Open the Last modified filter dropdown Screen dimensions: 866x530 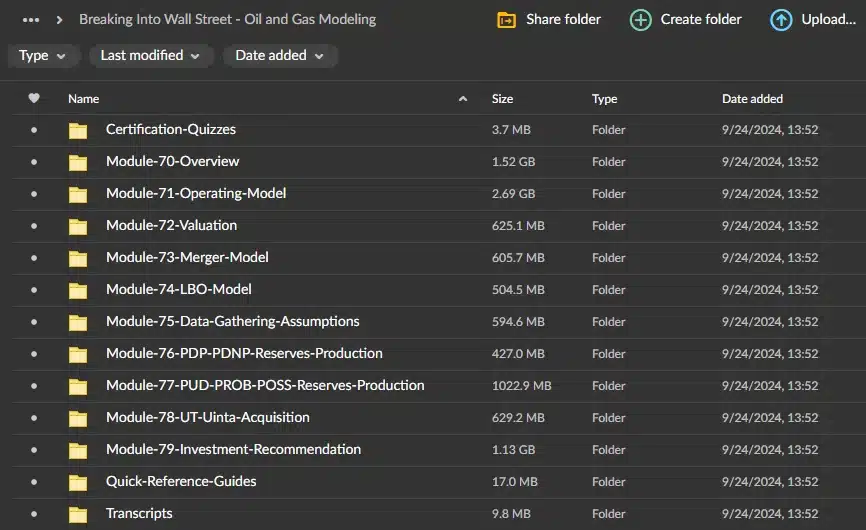coord(150,56)
